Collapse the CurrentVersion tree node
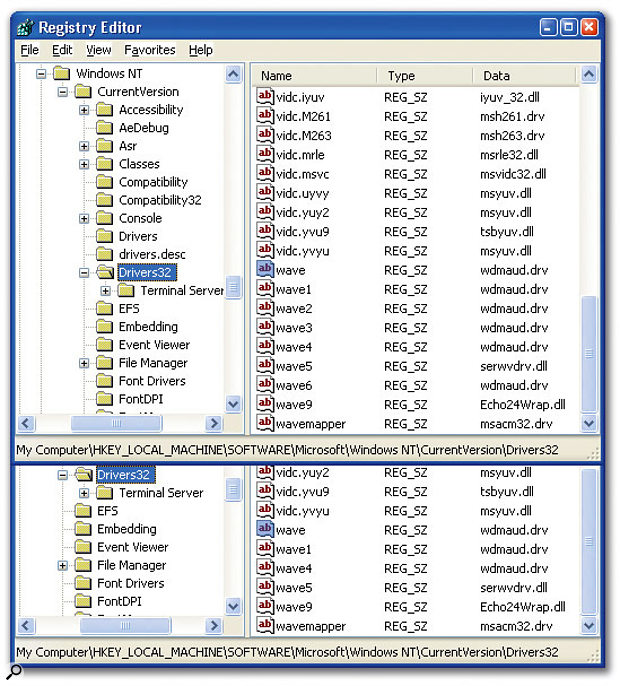The image size is (620, 686). [63, 92]
